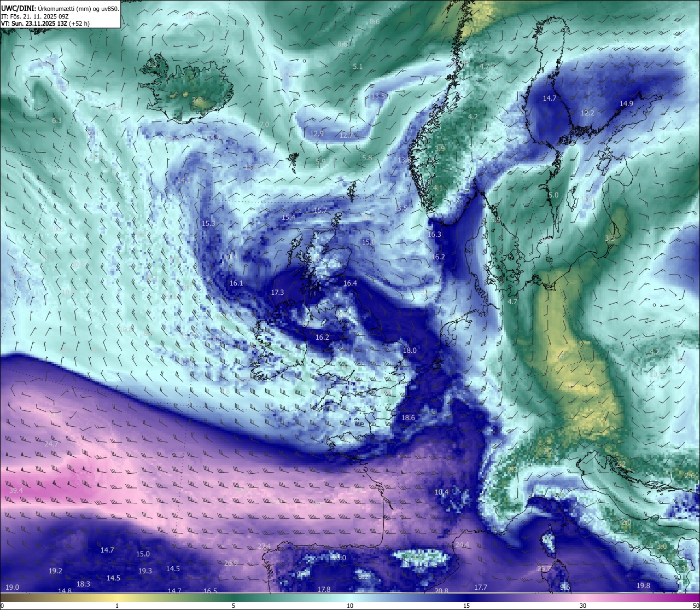Click the 4.3 value over northwest Iceland
This screenshot has width=700, height=610.
pos(151,64)
